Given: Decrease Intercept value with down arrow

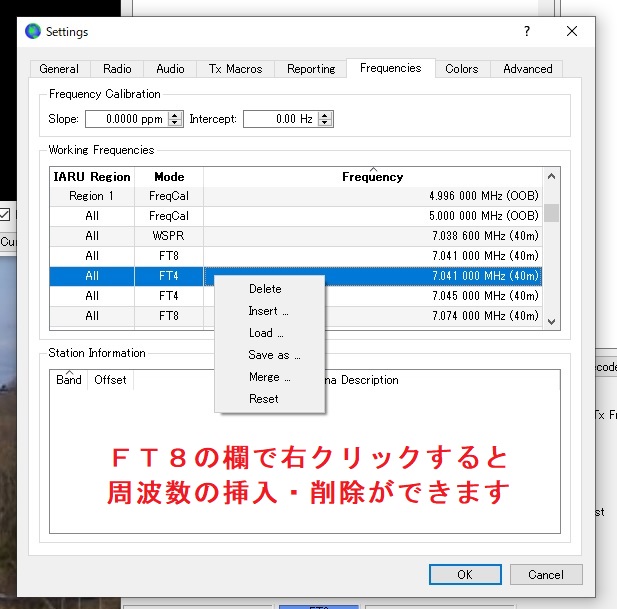Looking at the screenshot, I should tap(325, 123).
